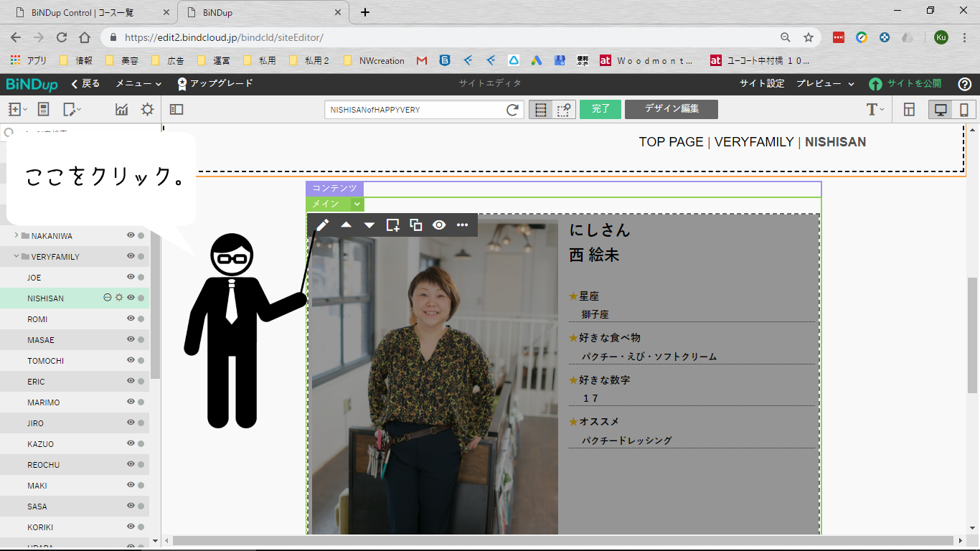The height and width of the screenshot is (551, 980).
Task: Switch to smartphone preview
Action: 964,109
